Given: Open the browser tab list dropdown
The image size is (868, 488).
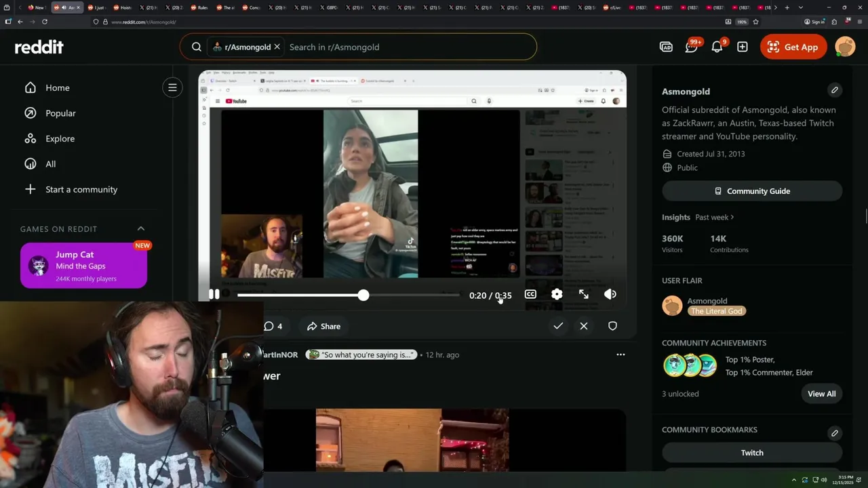Looking at the screenshot, I should 801,7.
